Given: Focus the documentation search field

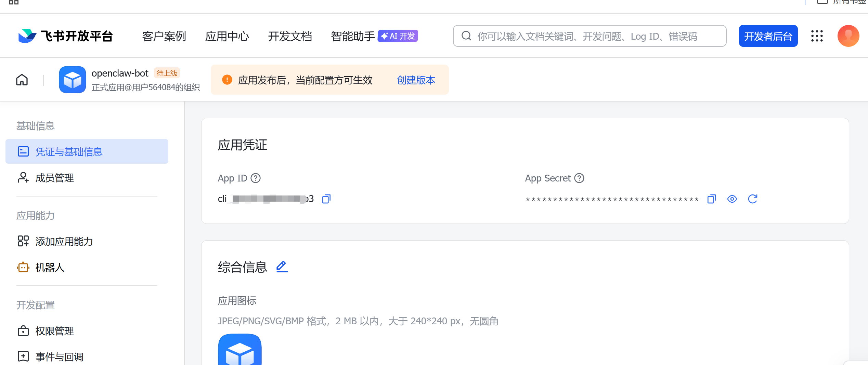Looking at the screenshot, I should (x=590, y=36).
